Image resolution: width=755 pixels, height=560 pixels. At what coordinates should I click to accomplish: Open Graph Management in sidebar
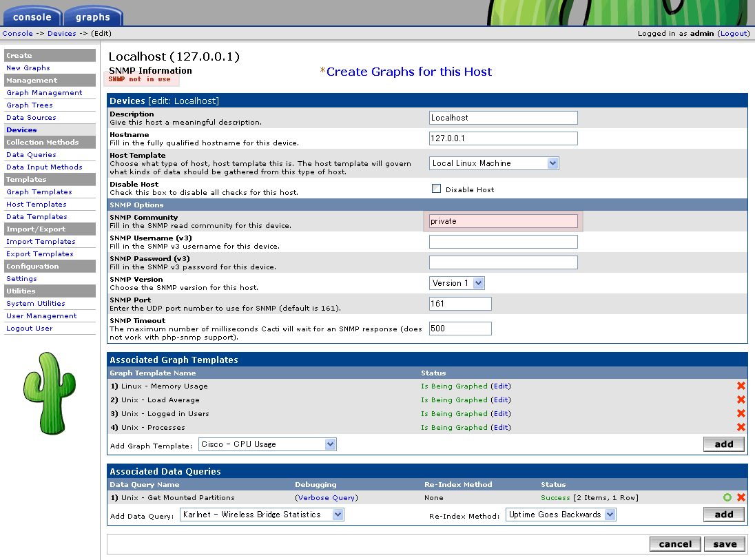44,93
